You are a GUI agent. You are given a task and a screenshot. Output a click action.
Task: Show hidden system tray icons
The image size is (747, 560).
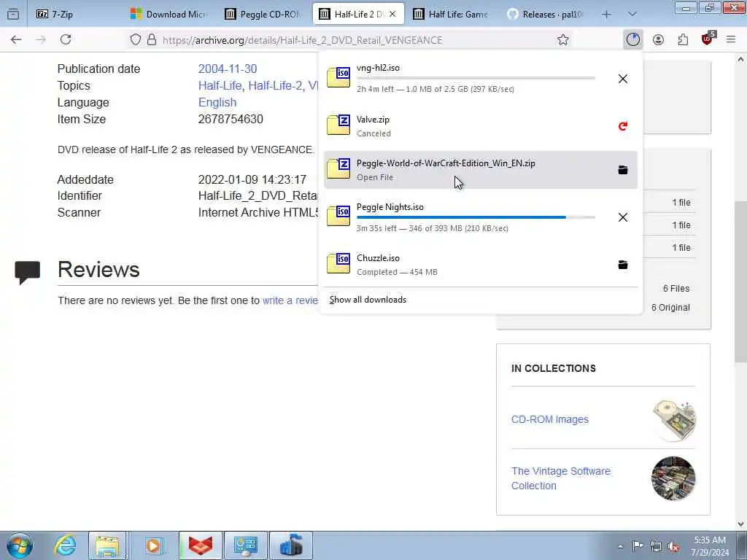click(620, 546)
